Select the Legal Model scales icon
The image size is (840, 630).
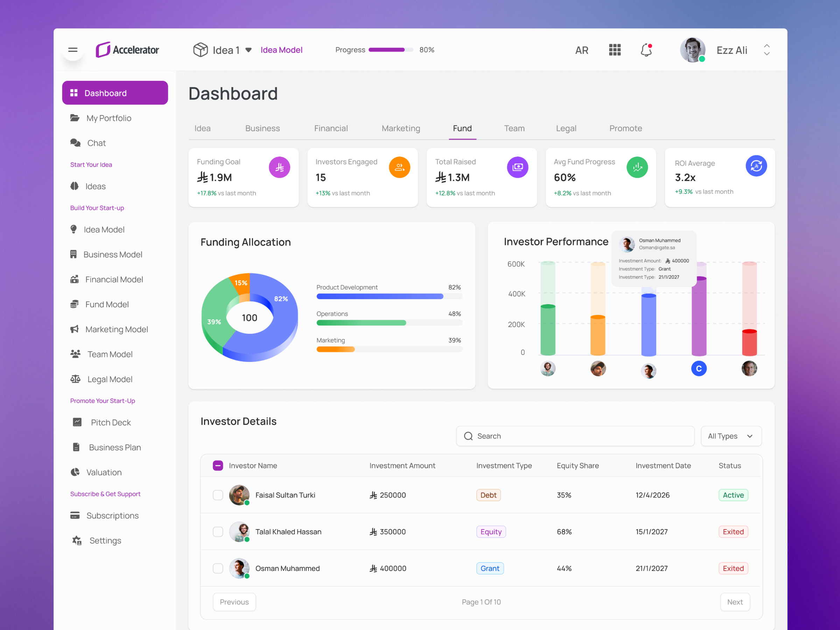point(75,379)
